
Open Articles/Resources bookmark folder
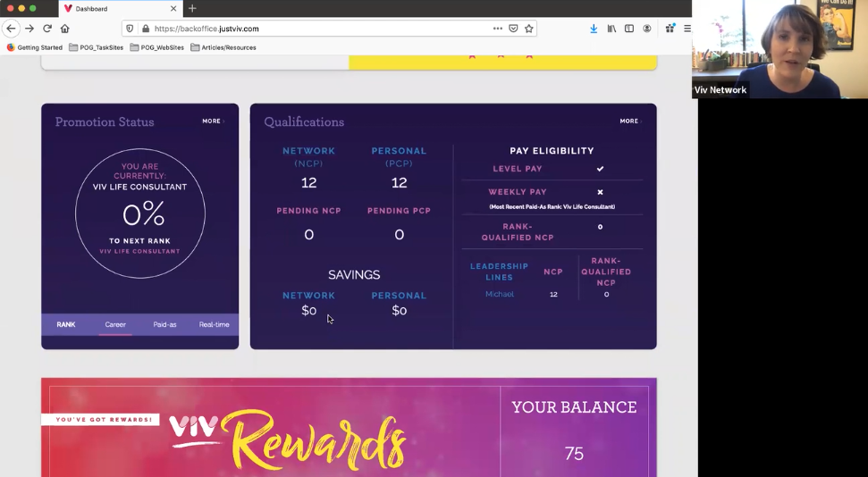click(223, 47)
